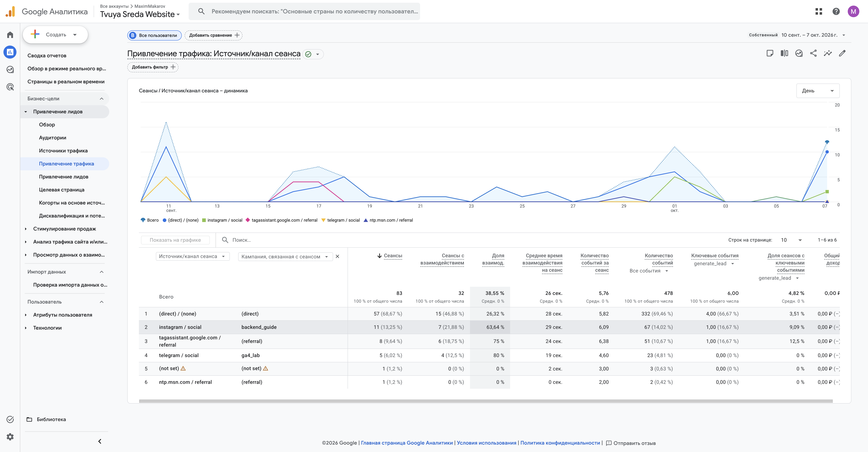Viewport: 868px width, 452px height.
Task: Open Кампания, связанная с сеансом dropdown
Action: tap(285, 257)
